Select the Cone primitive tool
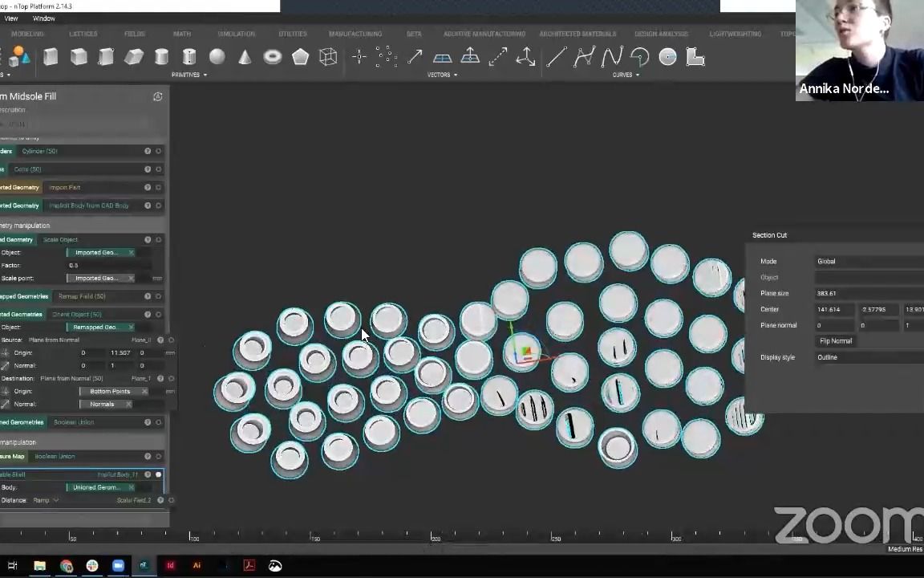Screen dimensions: 924x578 [245, 56]
